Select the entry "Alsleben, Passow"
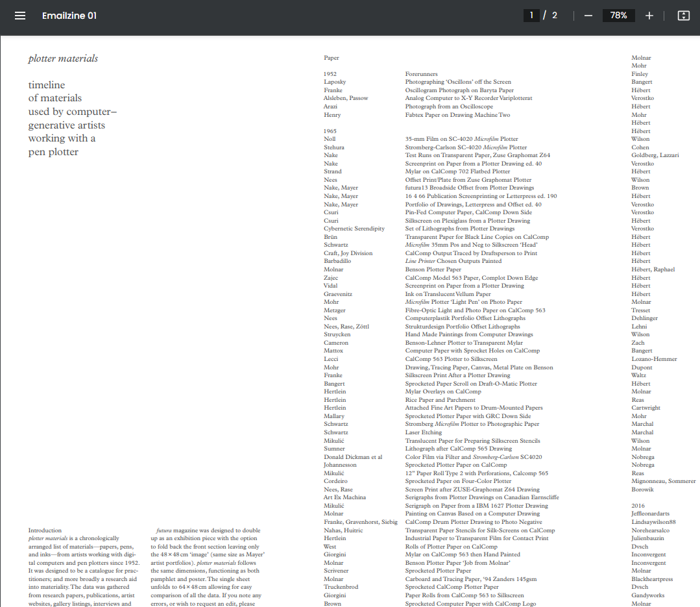The image size is (700, 607). coord(346,98)
